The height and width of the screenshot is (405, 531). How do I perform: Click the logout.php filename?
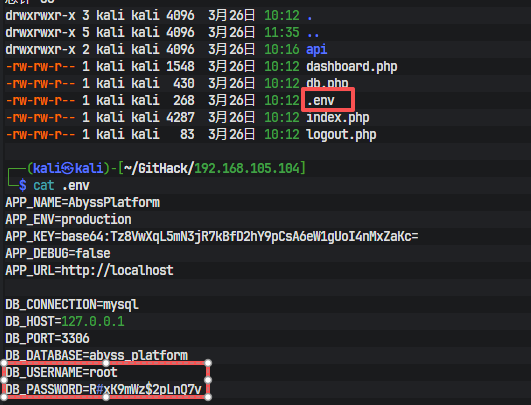click(341, 134)
